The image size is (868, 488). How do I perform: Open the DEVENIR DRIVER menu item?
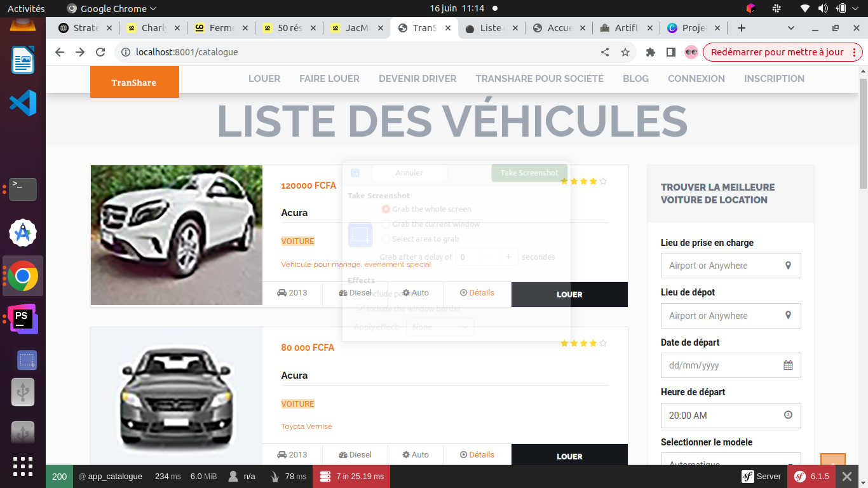(x=417, y=79)
